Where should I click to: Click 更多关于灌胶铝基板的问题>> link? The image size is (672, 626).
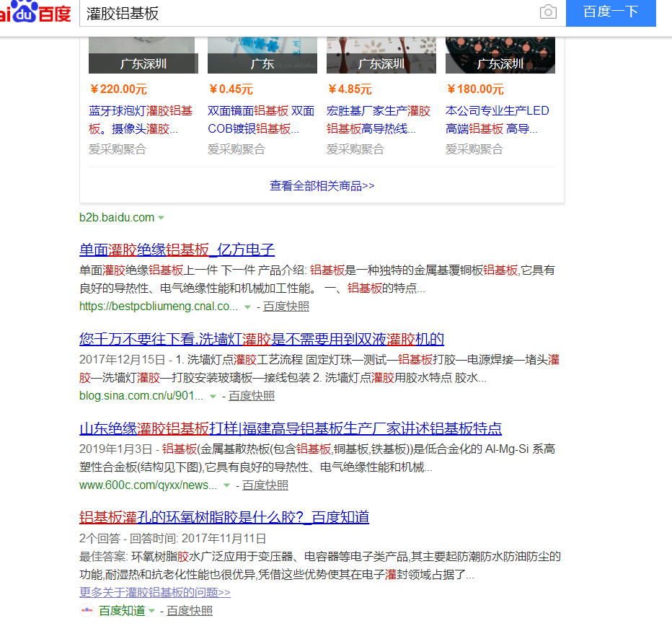(155, 593)
